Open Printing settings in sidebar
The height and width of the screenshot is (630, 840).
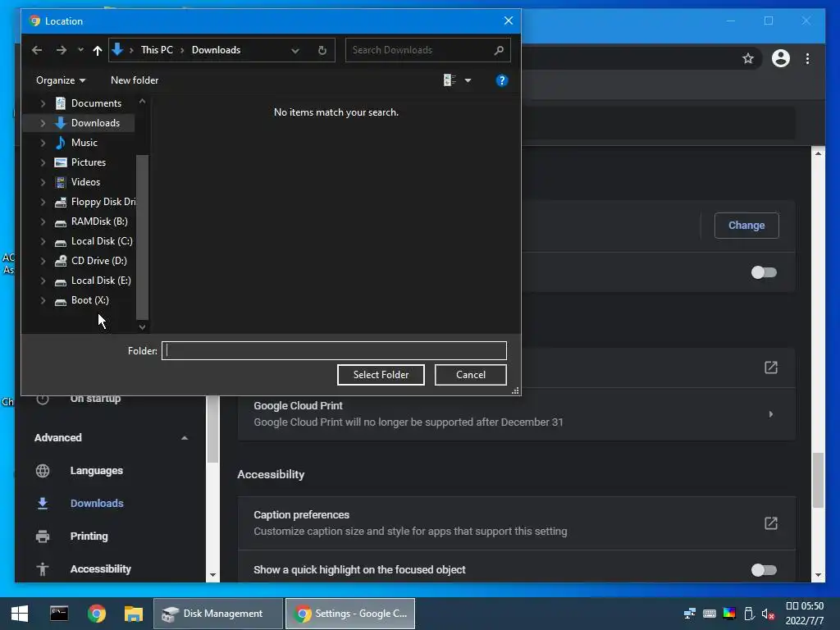tap(89, 536)
